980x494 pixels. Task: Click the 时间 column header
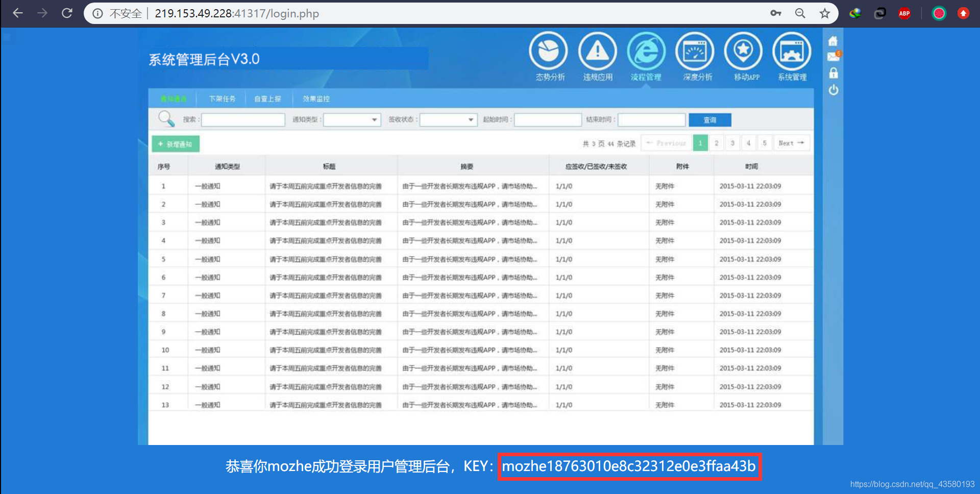751,166
